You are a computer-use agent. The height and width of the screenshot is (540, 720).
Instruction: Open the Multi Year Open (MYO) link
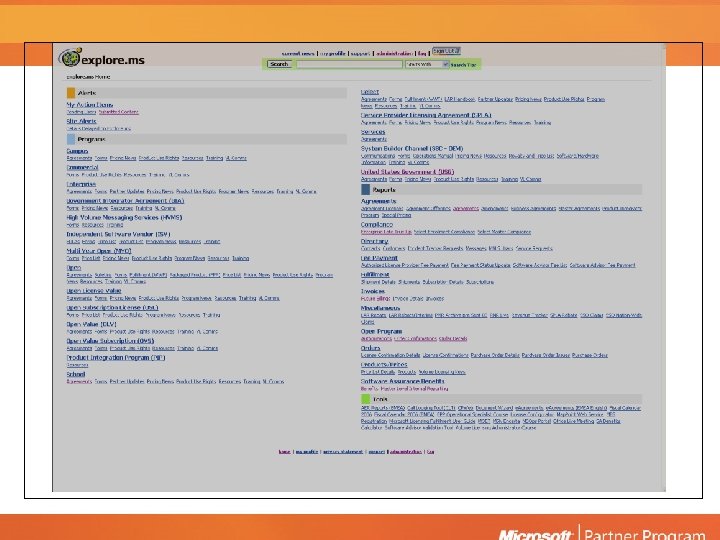(99, 251)
